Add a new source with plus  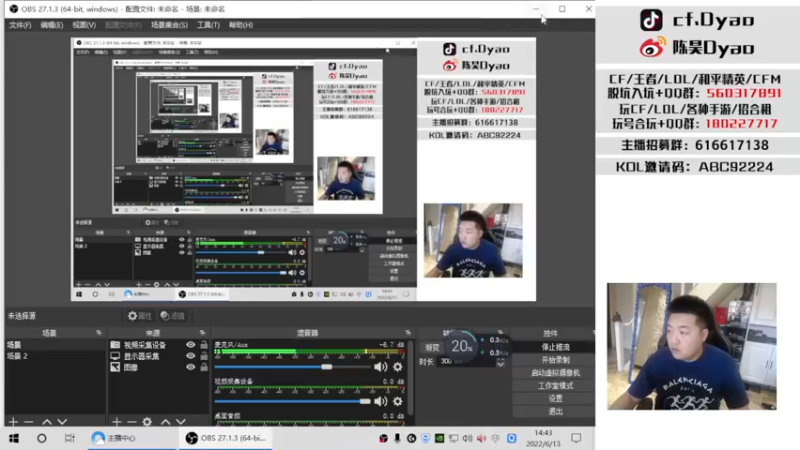(x=117, y=422)
